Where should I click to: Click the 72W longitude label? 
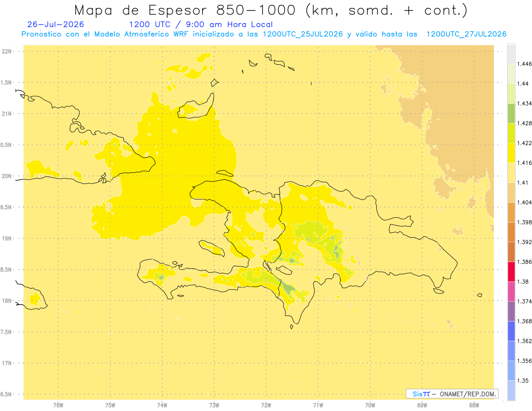click(266, 405)
